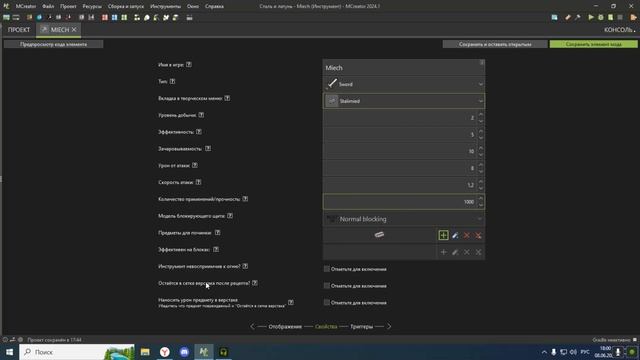Image resolution: width=640 pixels, height=360 pixels.
Task: Go to previous page with left arrow
Action: pos(252,327)
